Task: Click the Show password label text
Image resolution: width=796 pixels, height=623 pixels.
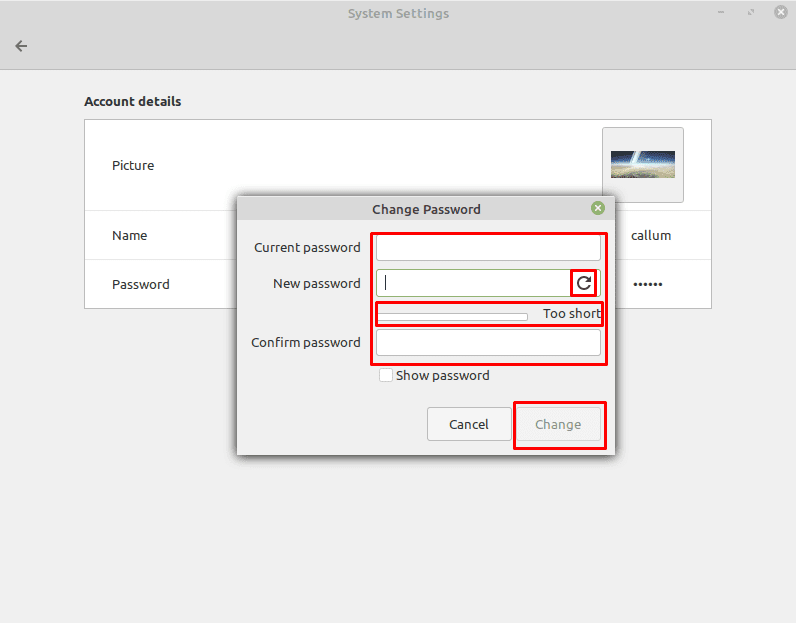Action: [x=443, y=376]
